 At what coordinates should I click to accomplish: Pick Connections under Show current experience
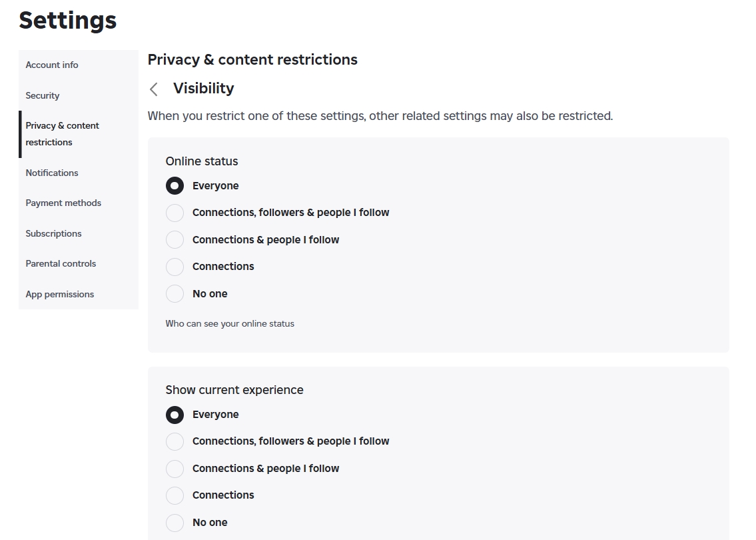(175, 495)
